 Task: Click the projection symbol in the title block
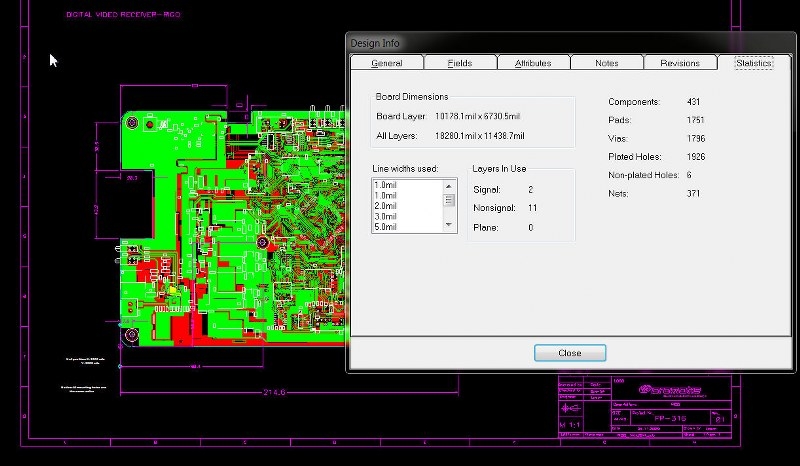coord(571,409)
